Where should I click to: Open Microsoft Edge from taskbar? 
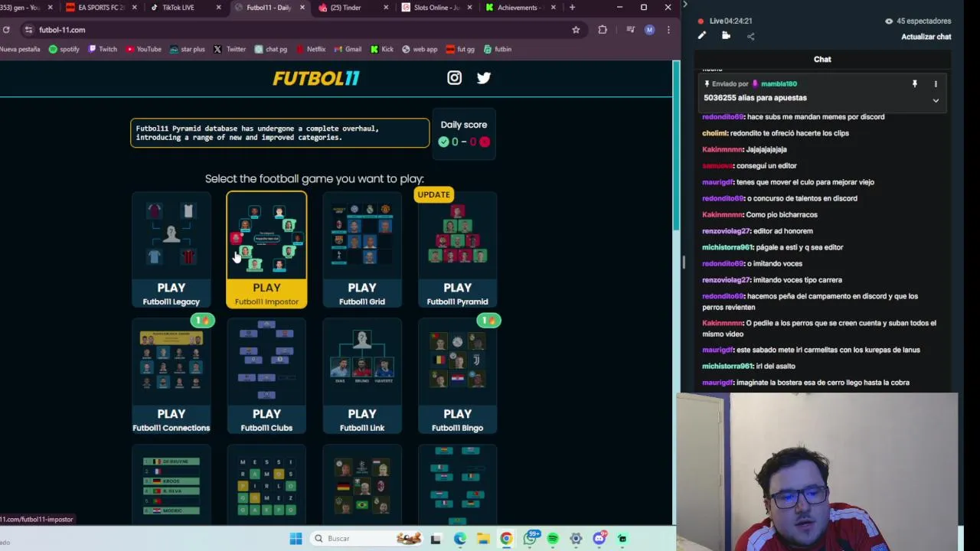tap(459, 539)
